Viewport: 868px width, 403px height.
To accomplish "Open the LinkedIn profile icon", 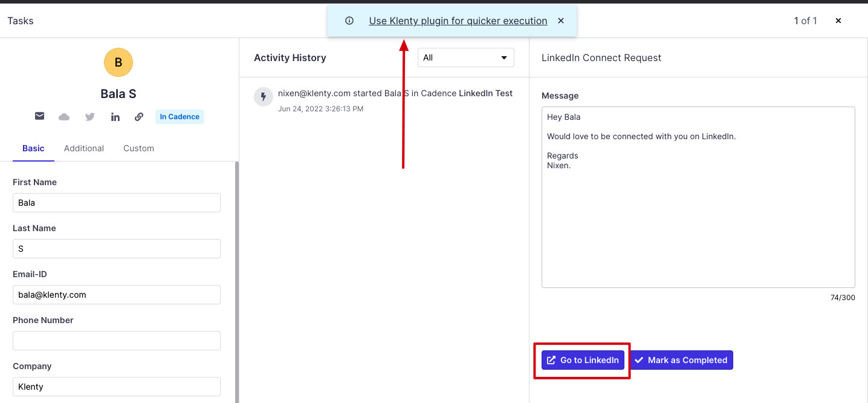I will coord(115,117).
